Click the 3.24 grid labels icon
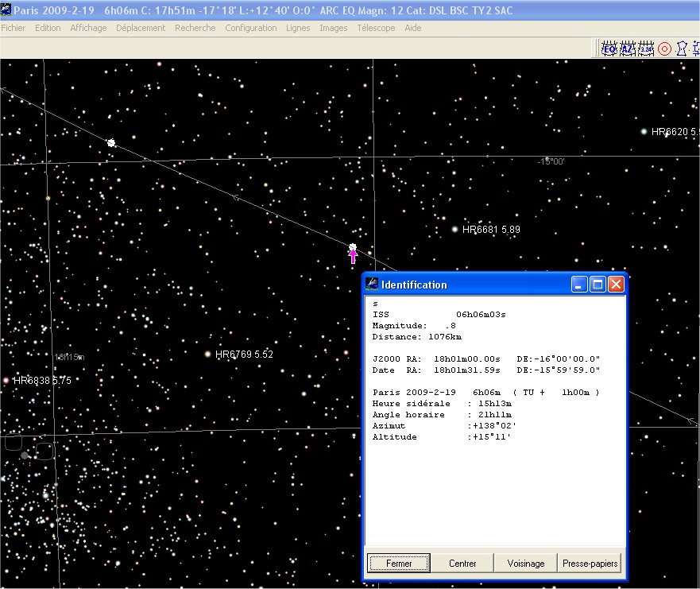The image size is (700, 589). coord(646,48)
